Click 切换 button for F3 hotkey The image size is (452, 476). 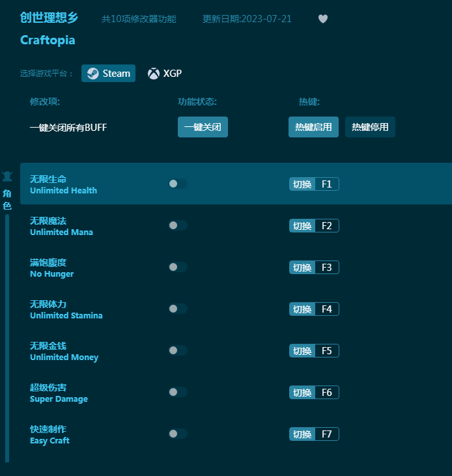302,268
